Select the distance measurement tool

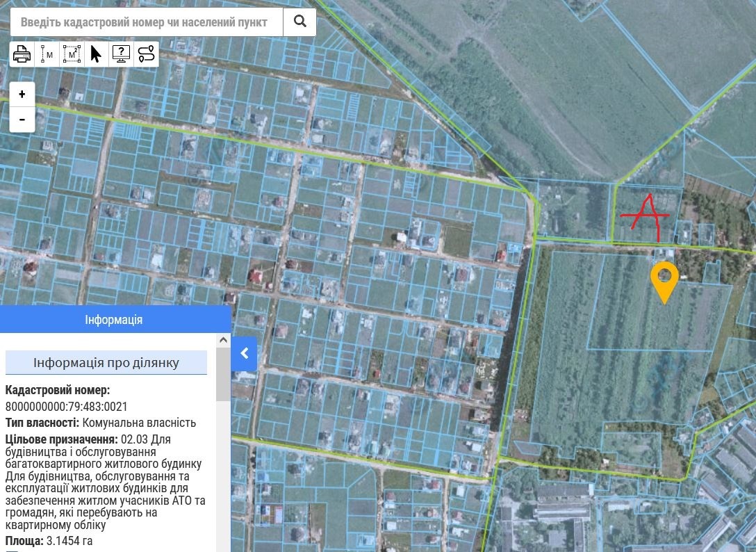click(47, 54)
